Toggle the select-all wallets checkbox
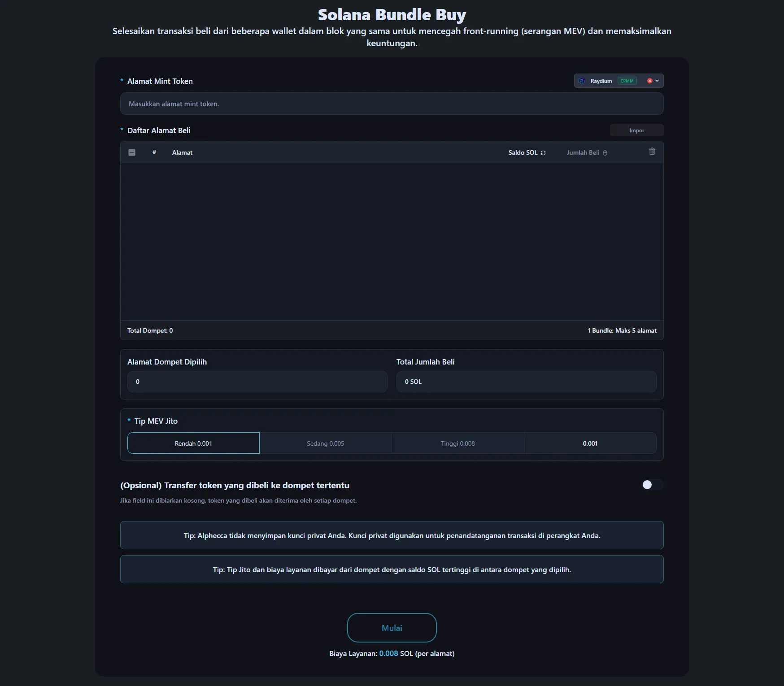Screen dimensions: 784x686 (132, 152)
